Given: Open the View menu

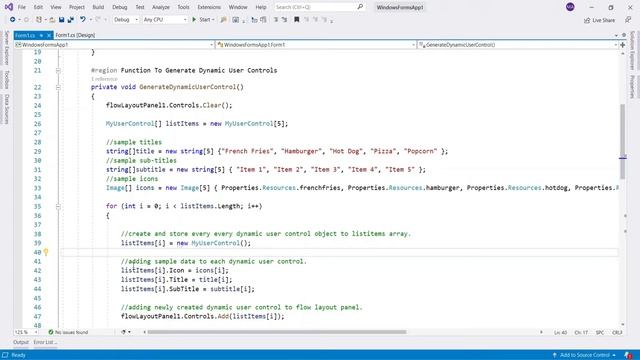Looking at the screenshot, I should pyautogui.click(x=56, y=7).
